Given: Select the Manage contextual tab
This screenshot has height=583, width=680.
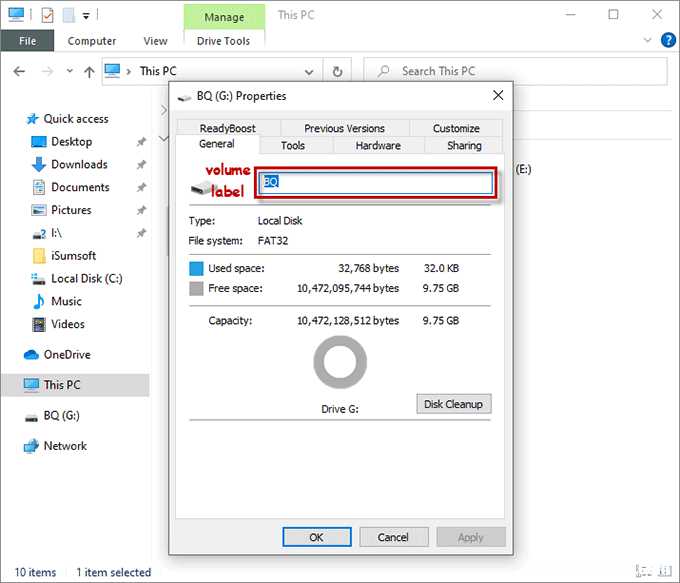Looking at the screenshot, I should coord(224,17).
